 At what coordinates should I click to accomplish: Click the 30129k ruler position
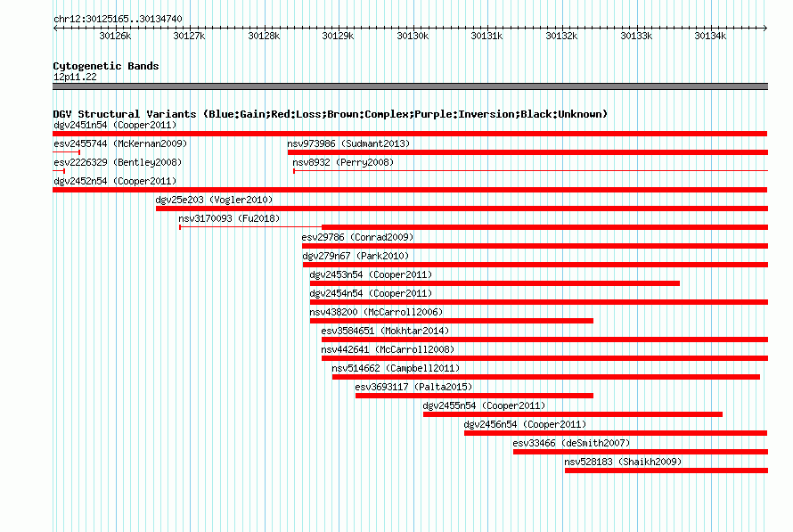(x=338, y=36)
